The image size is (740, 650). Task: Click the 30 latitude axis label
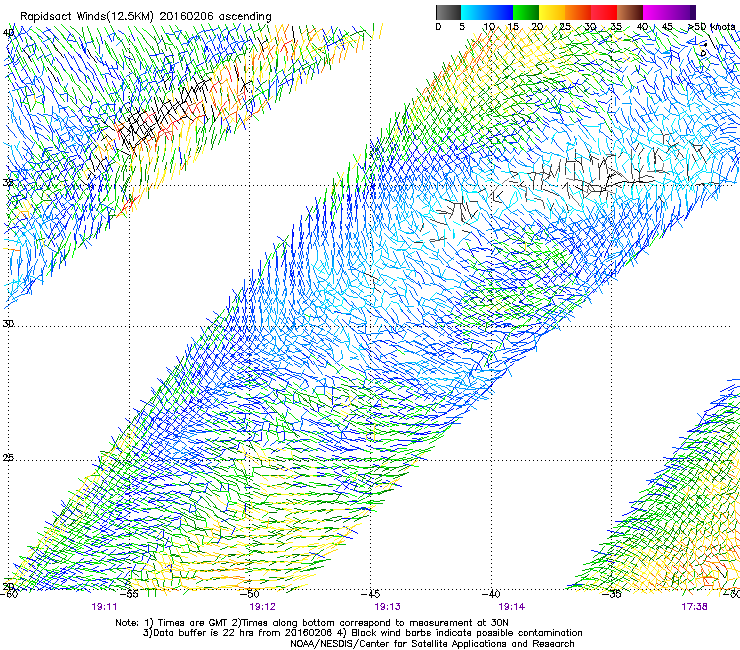pyautogui.click(x=8, y=324)
